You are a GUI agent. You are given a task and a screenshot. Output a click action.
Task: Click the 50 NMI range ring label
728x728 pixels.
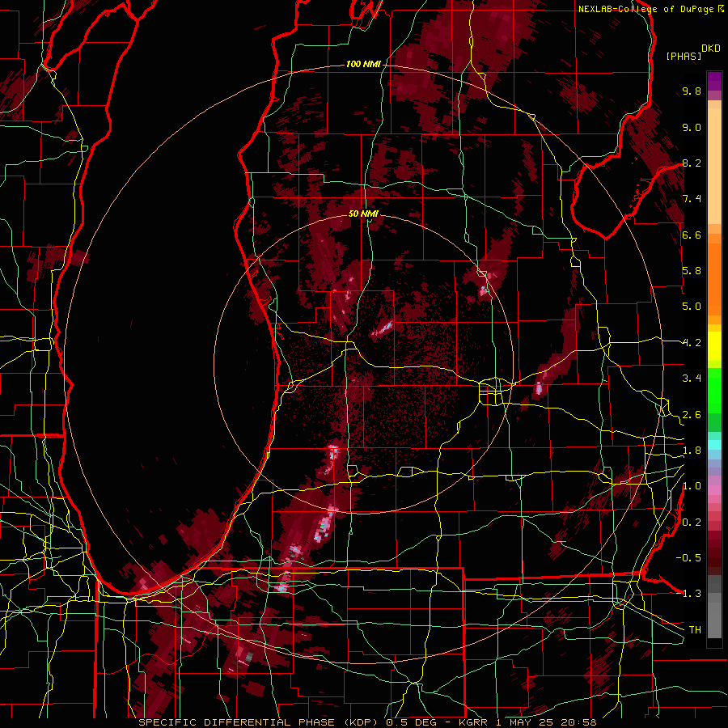[x=363, y=214]
